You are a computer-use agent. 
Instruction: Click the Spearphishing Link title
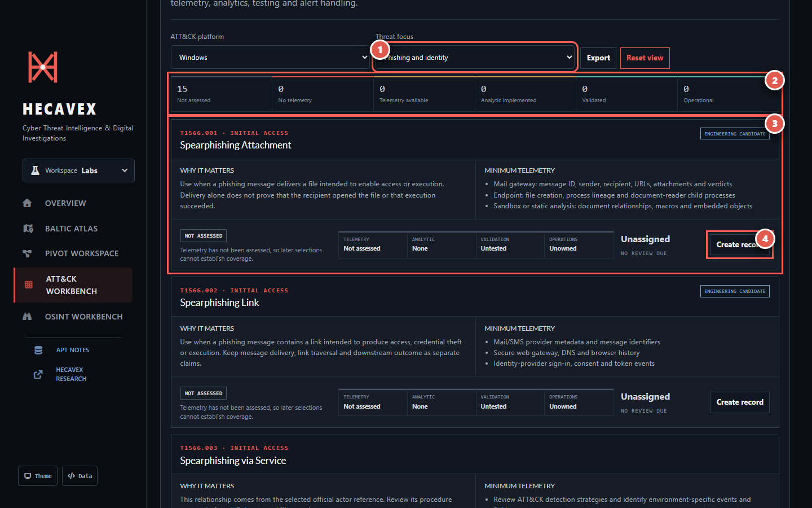coord(219,303)
